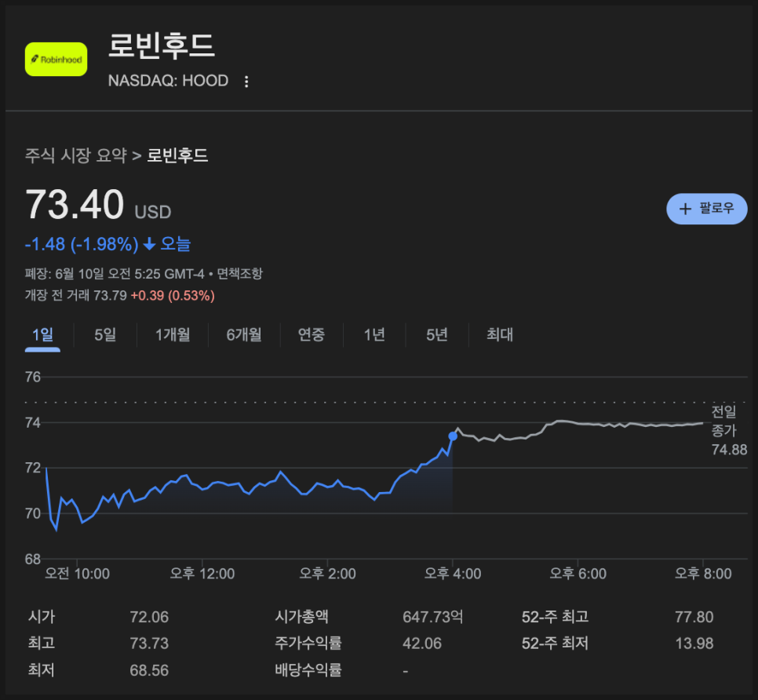The width and height of the screenshot is (758, 700).
Task: Click the 폐장 closing time text
Action: pyautogui.click(x=115, y=274)
